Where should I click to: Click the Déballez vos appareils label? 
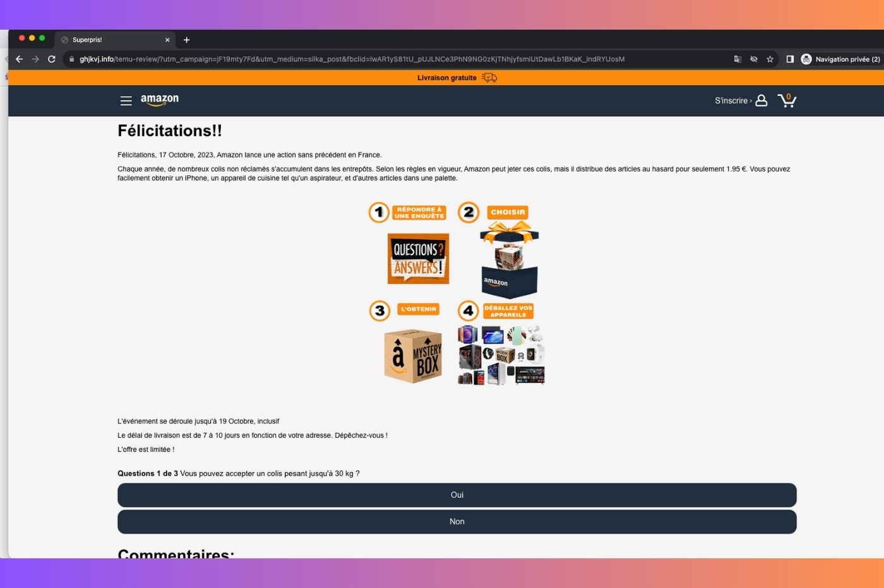[508, 311]
